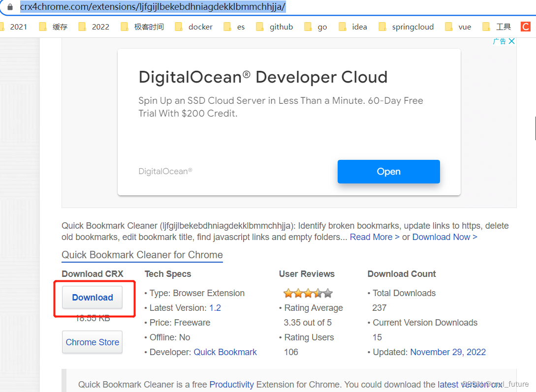Click the Rating Users 106 value
This screenshot has height=392, width=536.
291,352
